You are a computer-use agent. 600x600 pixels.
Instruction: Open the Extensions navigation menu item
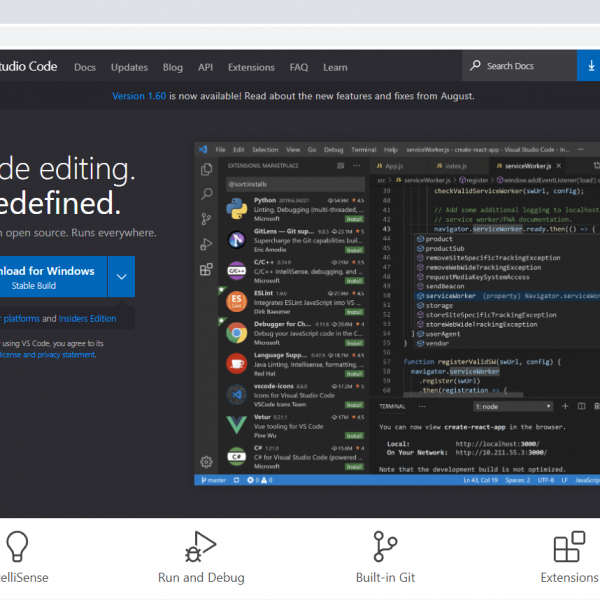[x=251, y=67]
